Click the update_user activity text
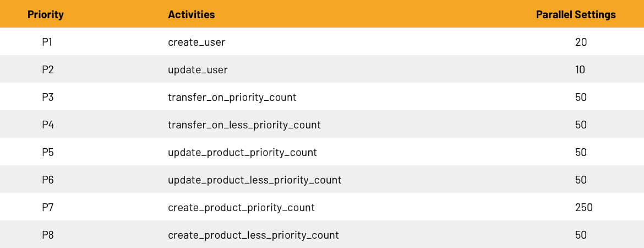This screenshot has height=248, width=644. (198, 70)
